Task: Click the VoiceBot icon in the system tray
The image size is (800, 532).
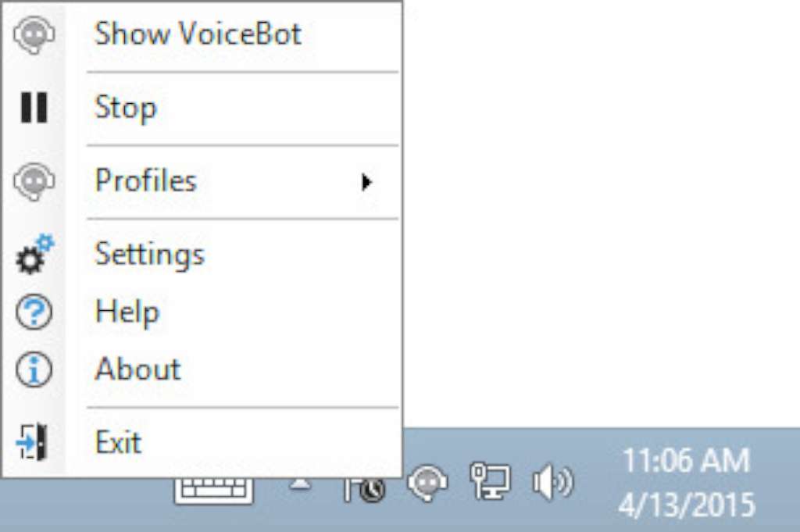Action: point(429,483)
